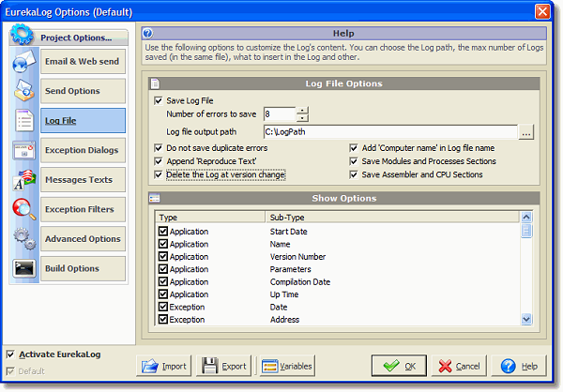
Task: Increase number of errors to save
Action: pos(303,111)
